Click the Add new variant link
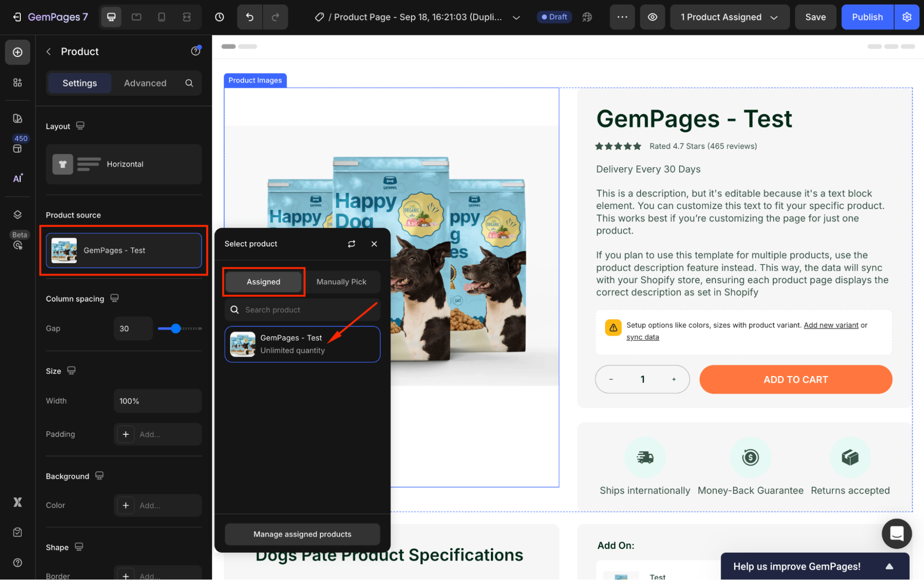924x580 pixels. pos(831,325)
